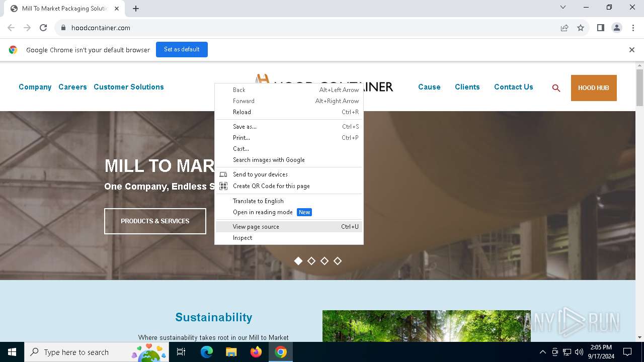Click the site search magnifier icon

tap(556, 88)
